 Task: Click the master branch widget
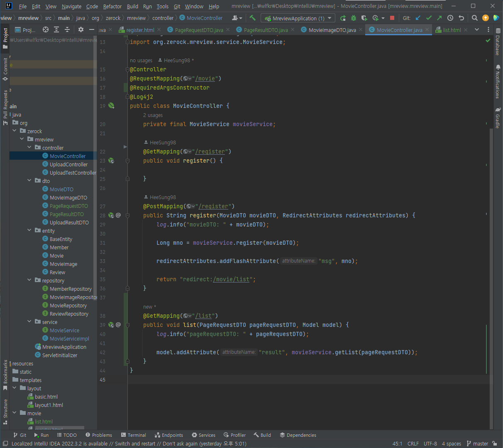click(x=477, y=443)
